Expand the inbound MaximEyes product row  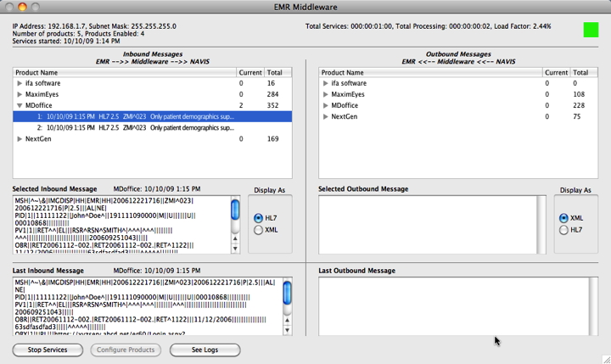click(20, 94)
